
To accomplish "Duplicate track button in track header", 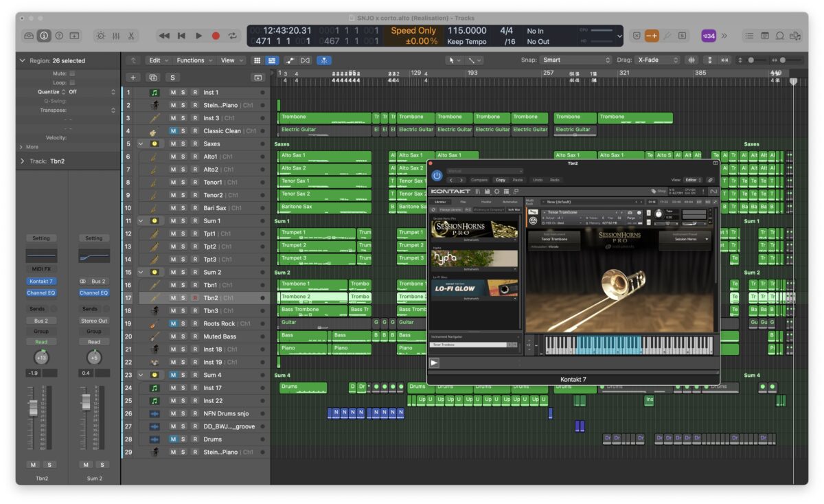I will tap(153, 78).
